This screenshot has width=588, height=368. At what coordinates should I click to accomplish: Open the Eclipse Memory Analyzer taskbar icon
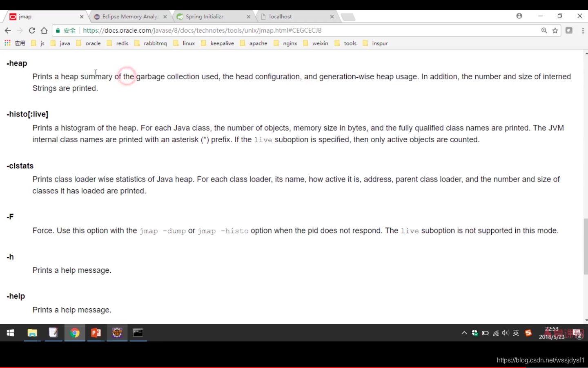coord(117,333)
